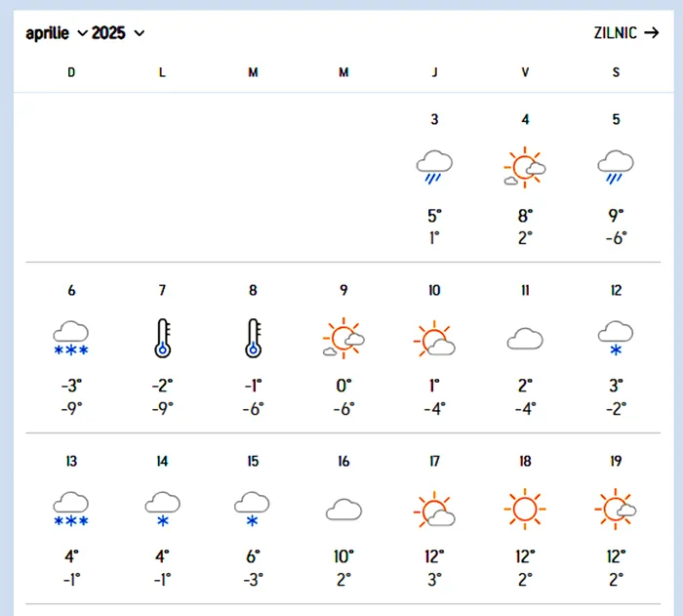The width and height of the screenshot is (683, 616).
Task: Click the rain icon for April 3
Action: tap(434, 167)
